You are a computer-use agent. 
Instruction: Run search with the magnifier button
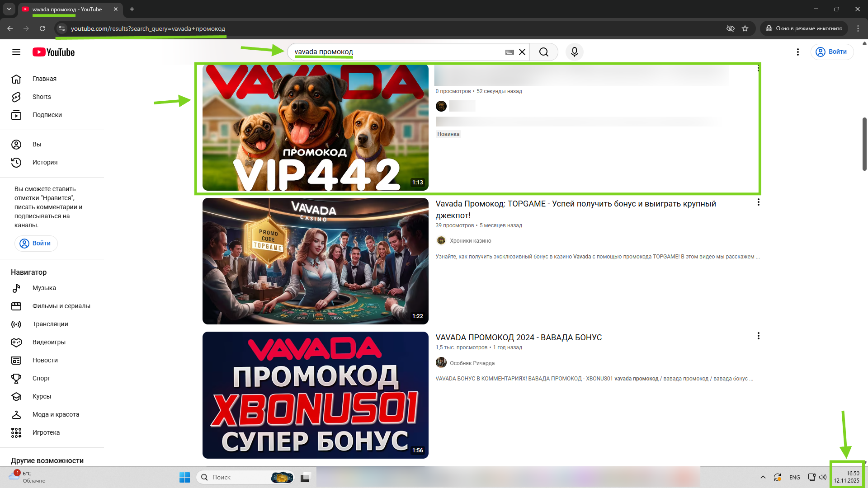click(x=544, y=52)
